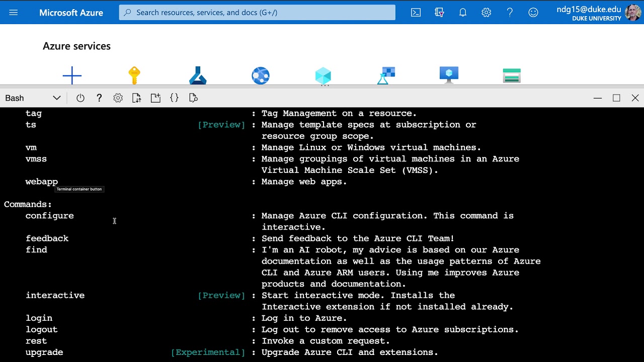Image resolution: width=644 pixels, height=362 pixels.
Task: Open the App Services globe icon
Action: pos(261,75)
